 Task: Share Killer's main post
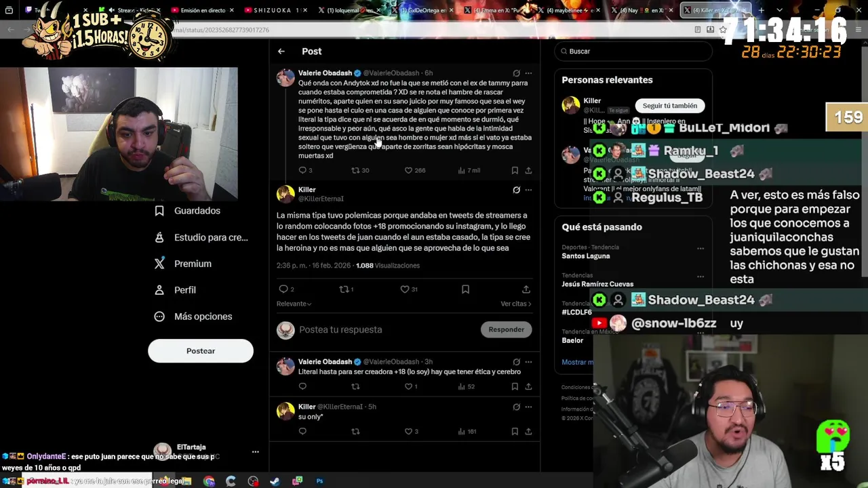coord(526,289)
